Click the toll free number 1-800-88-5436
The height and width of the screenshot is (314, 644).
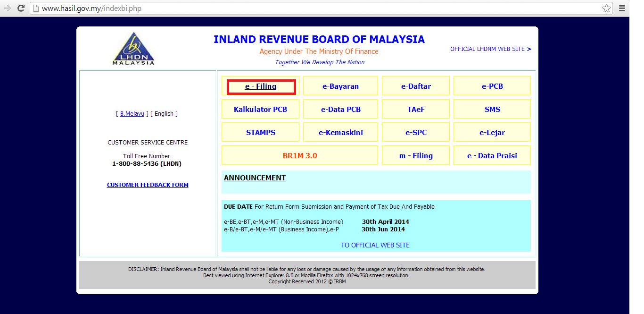tap(147, 164)
